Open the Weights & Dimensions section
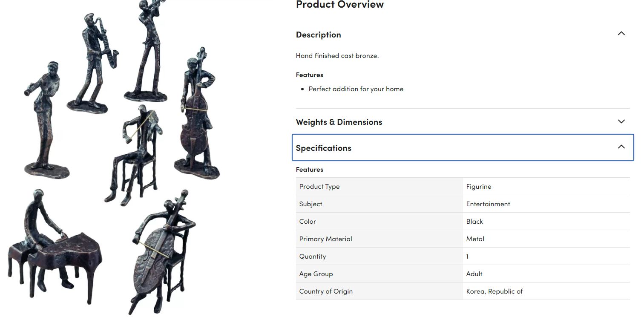The height and width of the screenshot is (320, 644). [x=463, y=122]
